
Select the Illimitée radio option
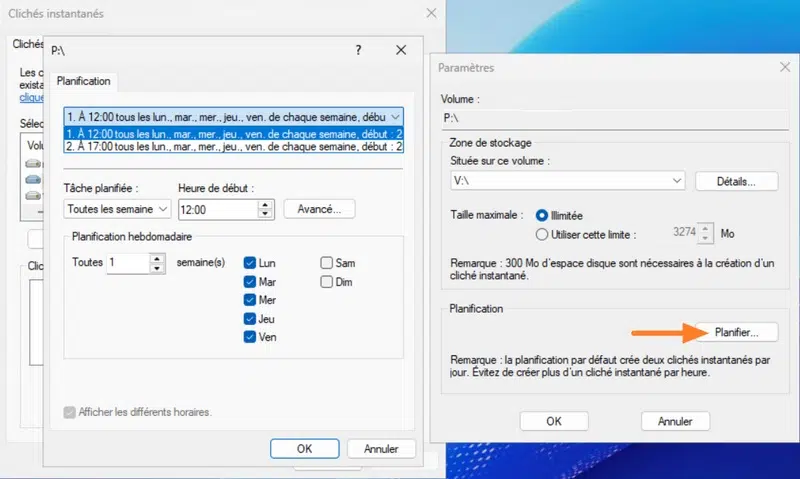(x=543, y=215)
